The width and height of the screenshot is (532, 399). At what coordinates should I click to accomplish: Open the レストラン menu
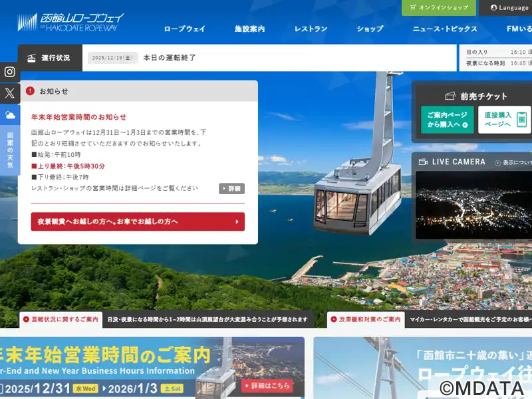pos(311,29)
